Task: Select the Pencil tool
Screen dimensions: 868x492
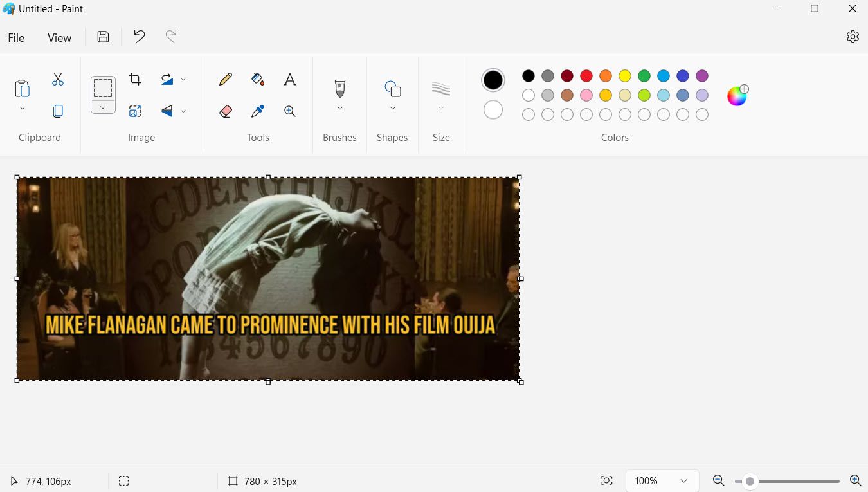Action: tap(225, 79)
